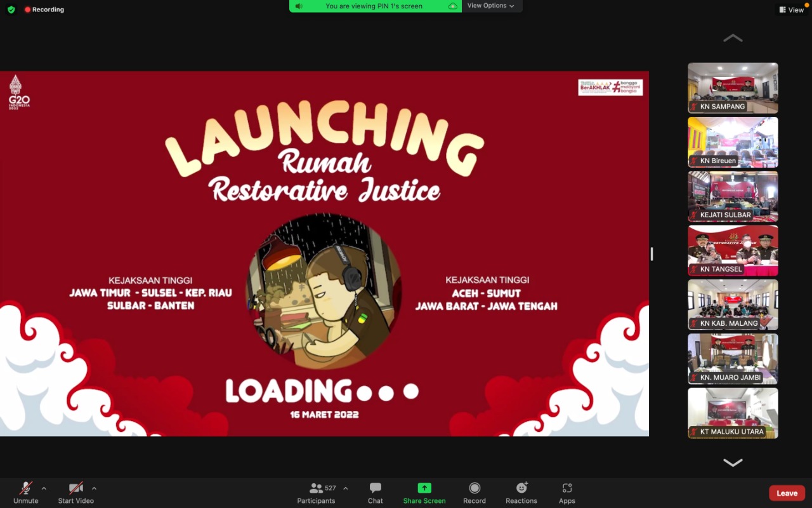Click the "16 MARET 2022" date text
812x508 pixels.
coord(324,414)
